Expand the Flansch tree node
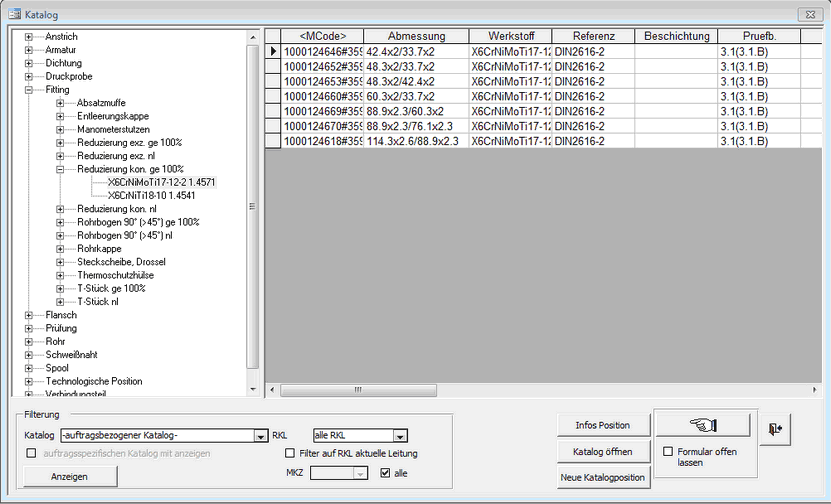Screen dimensions: 831x504 (29, 315)
